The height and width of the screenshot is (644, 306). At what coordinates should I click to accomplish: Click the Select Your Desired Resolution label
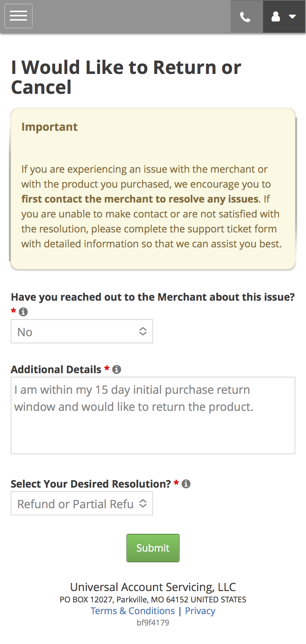pyautogui.click(x=91, y=484)
